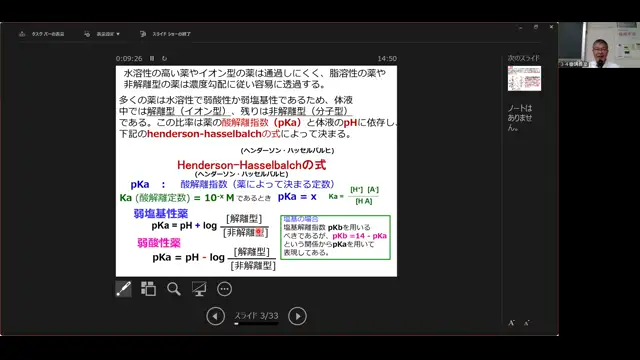Click End Slide Show button
Screen dimensions: 640x360
(165, 34)
